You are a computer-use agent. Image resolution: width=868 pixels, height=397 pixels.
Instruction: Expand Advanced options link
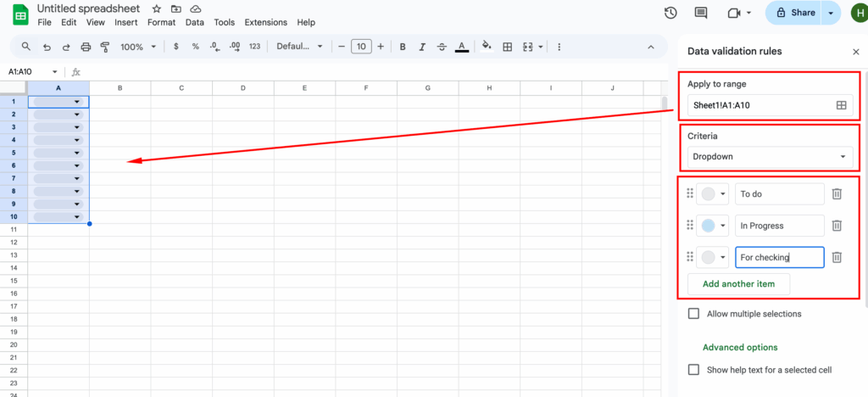(x=740, y=347)
